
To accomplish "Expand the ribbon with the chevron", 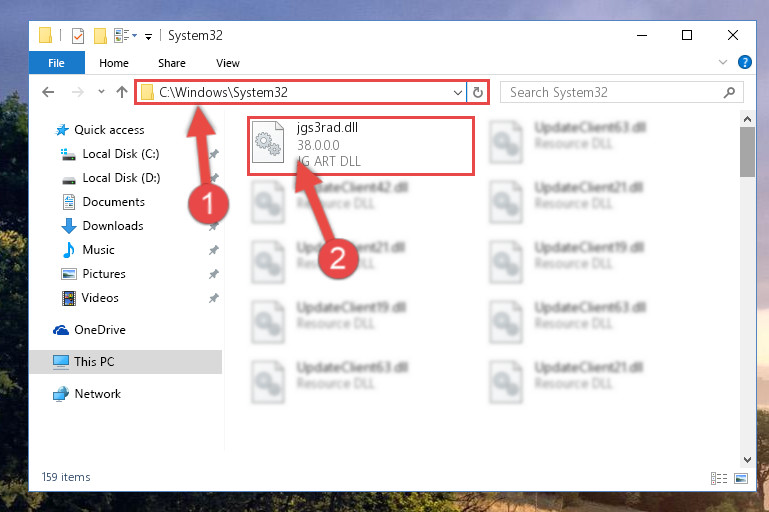I will click(x=722, y=62).
